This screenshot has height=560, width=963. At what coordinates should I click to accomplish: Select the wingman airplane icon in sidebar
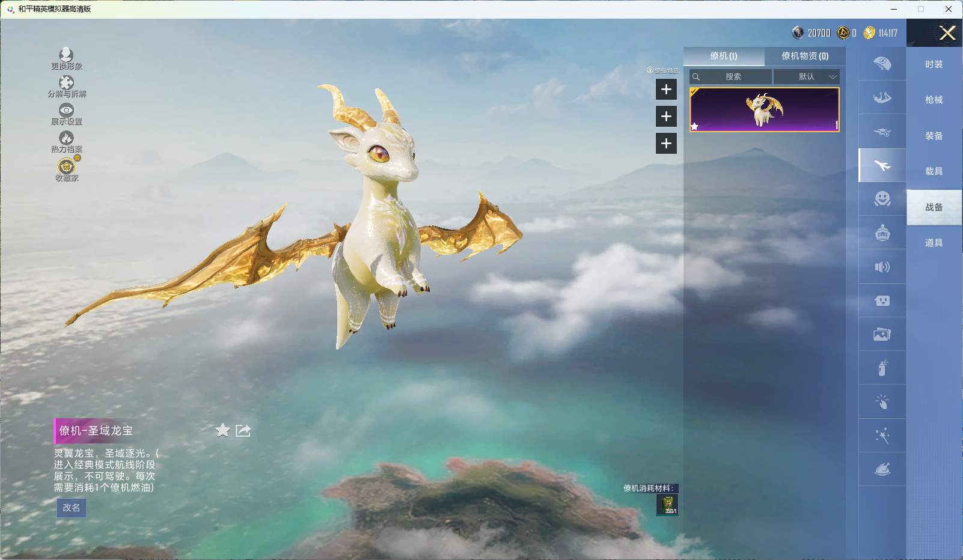pos(882,165)
